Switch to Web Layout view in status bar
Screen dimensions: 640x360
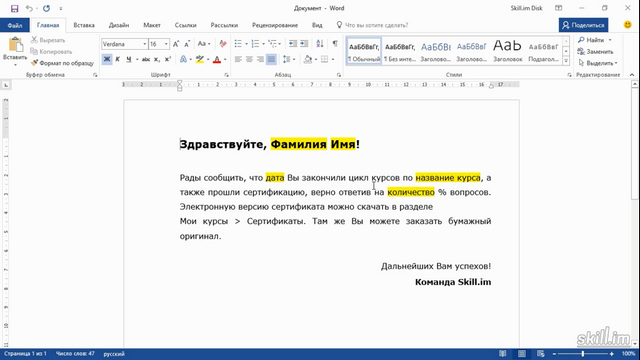[541, 353]
